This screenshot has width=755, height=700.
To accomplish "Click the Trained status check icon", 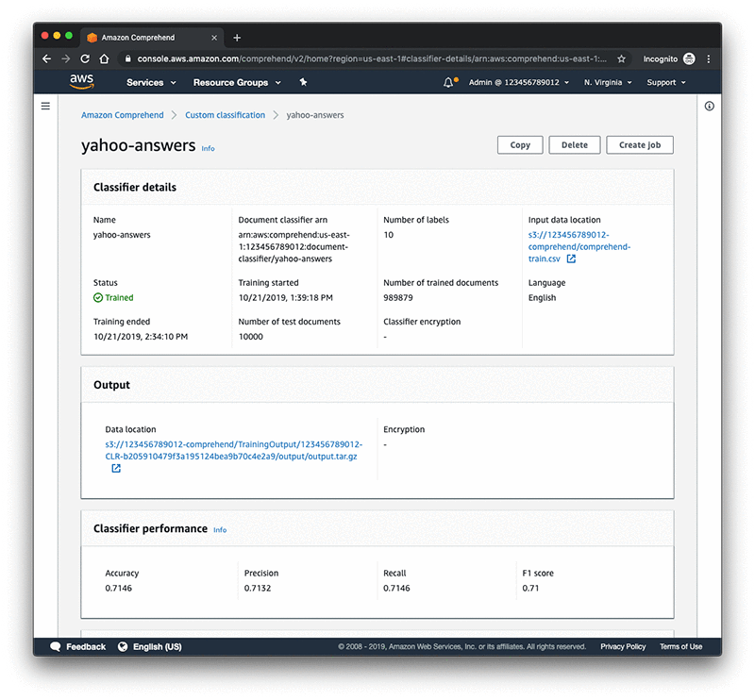I will pos(98,297).
